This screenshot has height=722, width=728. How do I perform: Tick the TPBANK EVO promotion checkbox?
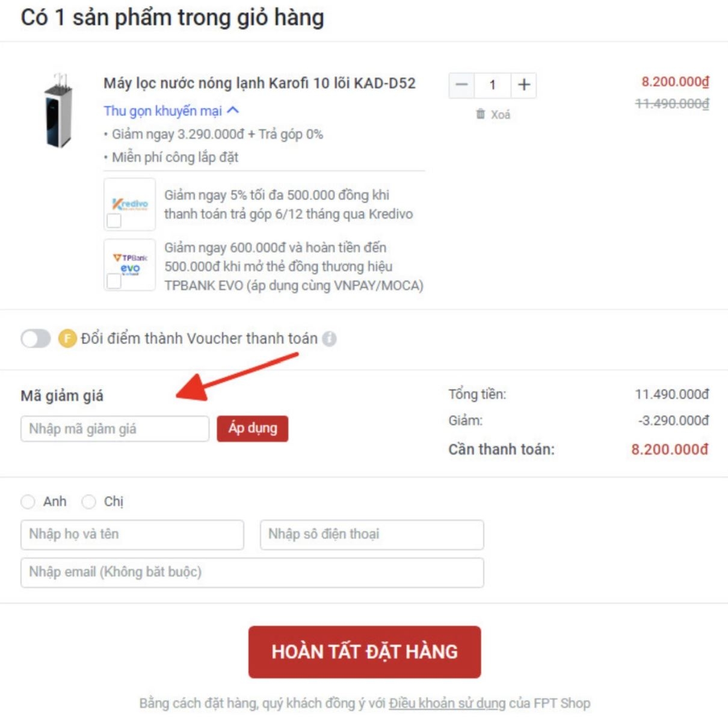point(114,281)
